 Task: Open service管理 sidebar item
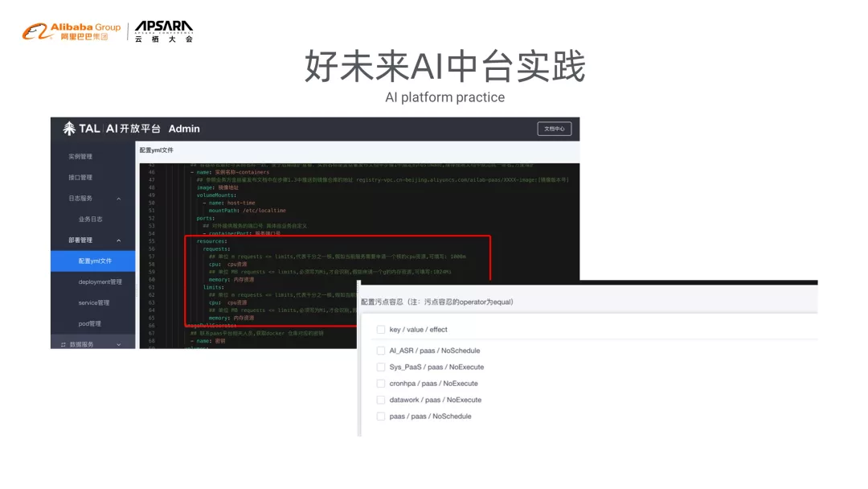coord(93,303)
